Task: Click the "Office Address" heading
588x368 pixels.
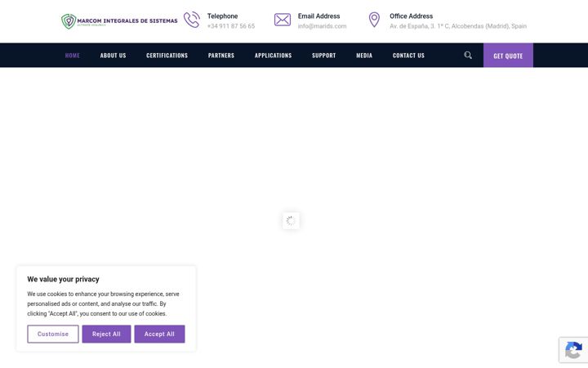Action: (x=411, y=16)
